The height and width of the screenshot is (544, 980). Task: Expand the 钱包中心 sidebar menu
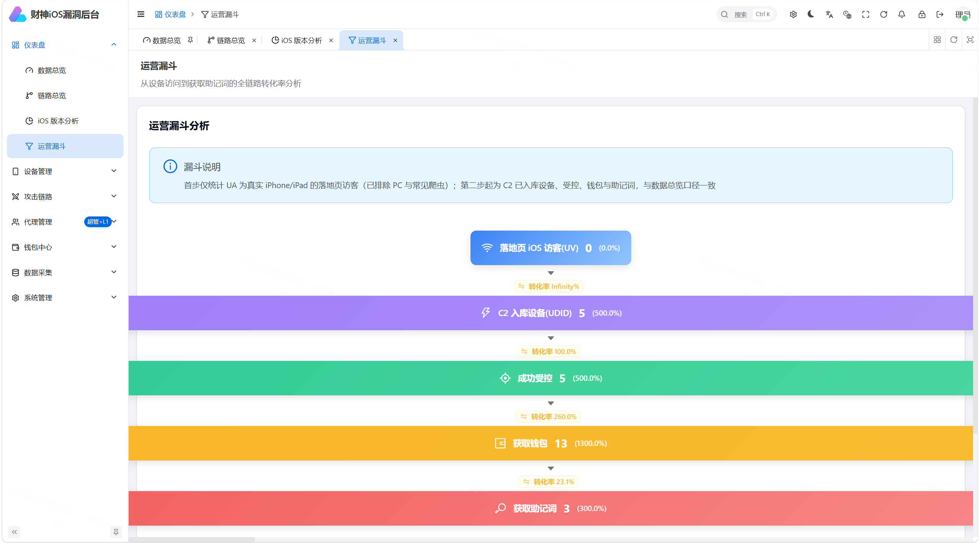click(x=65, y=247)
